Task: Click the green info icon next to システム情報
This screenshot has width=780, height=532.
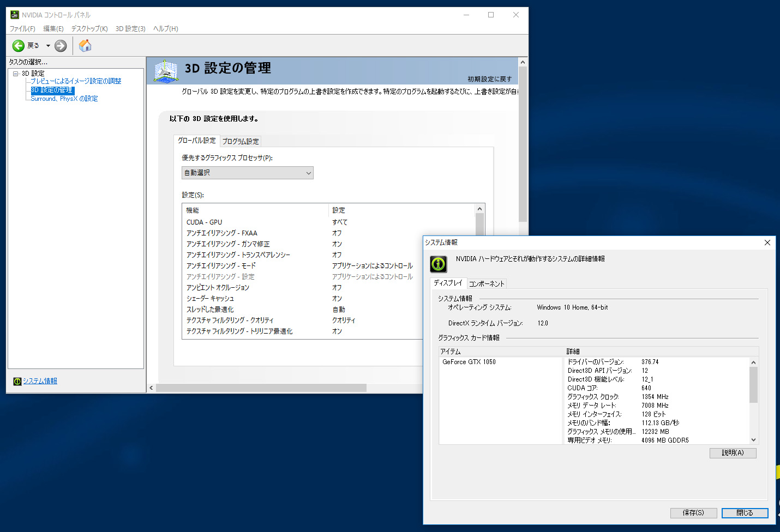Action: (x=17, y=381)
